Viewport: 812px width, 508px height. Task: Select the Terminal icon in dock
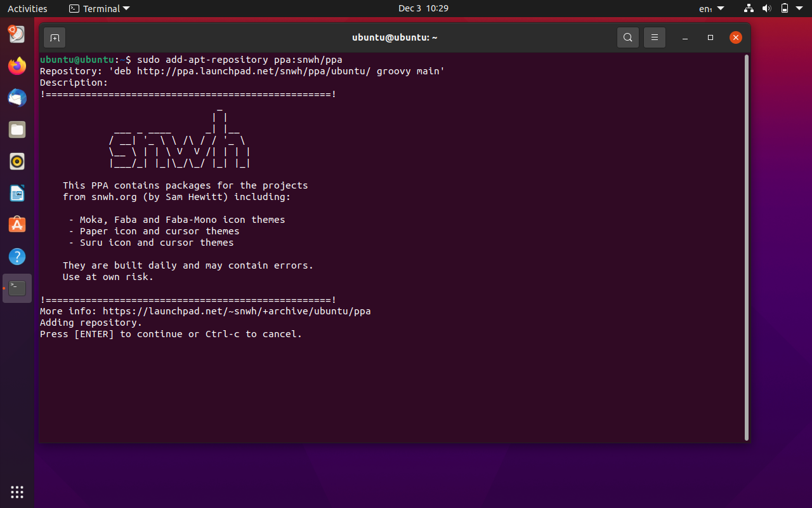coord(17,288)
